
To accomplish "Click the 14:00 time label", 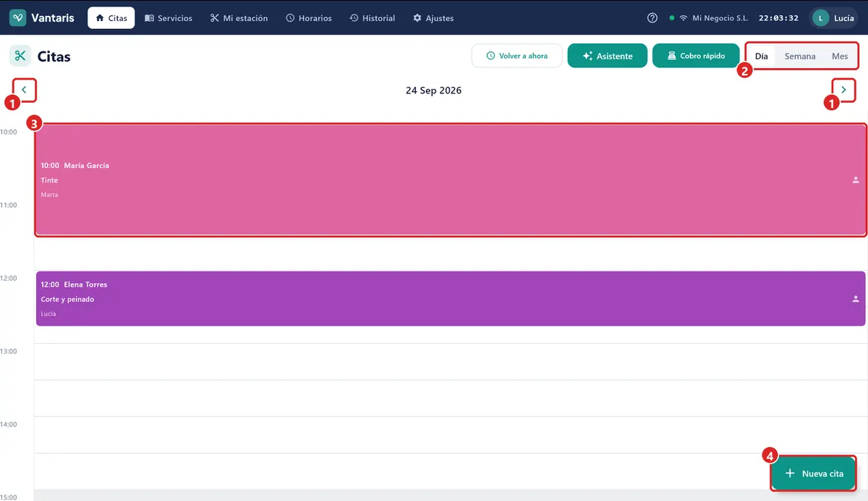I will [x=9, y=424].
